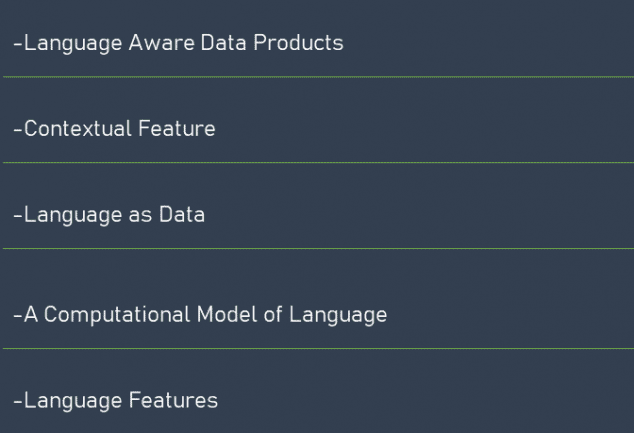Click the green divider below Language as Data
The image size is (634, 433).
(318, 249)
